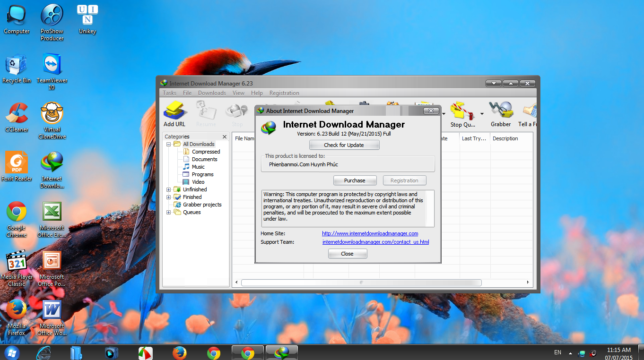Open the Help menu
Viewport: 644px width, 360px height.
(257, 93)
